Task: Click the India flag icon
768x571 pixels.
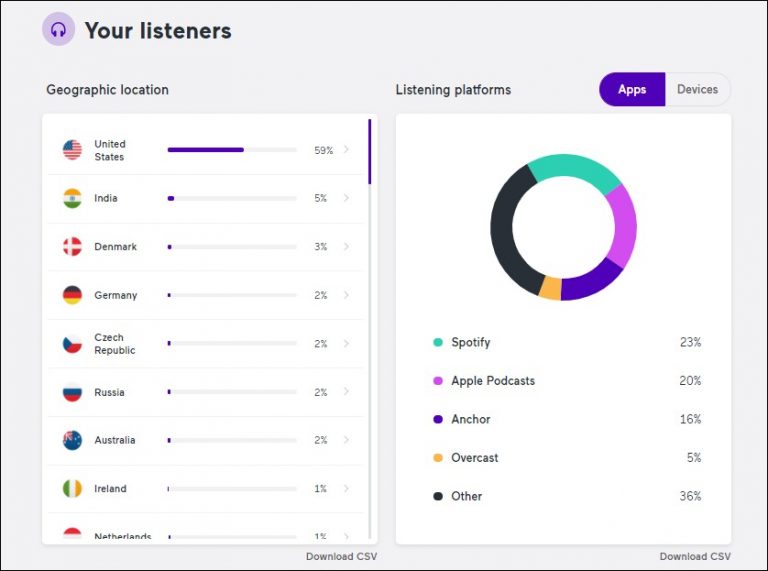Action: click(72, 198)
